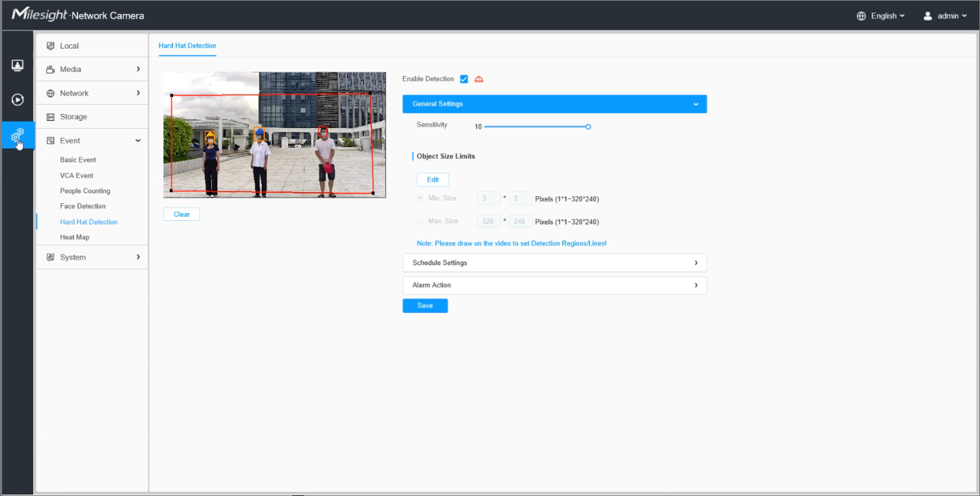Select the Min. Size radio button
The height and width of the screenshot is (496, 980).
420,198
